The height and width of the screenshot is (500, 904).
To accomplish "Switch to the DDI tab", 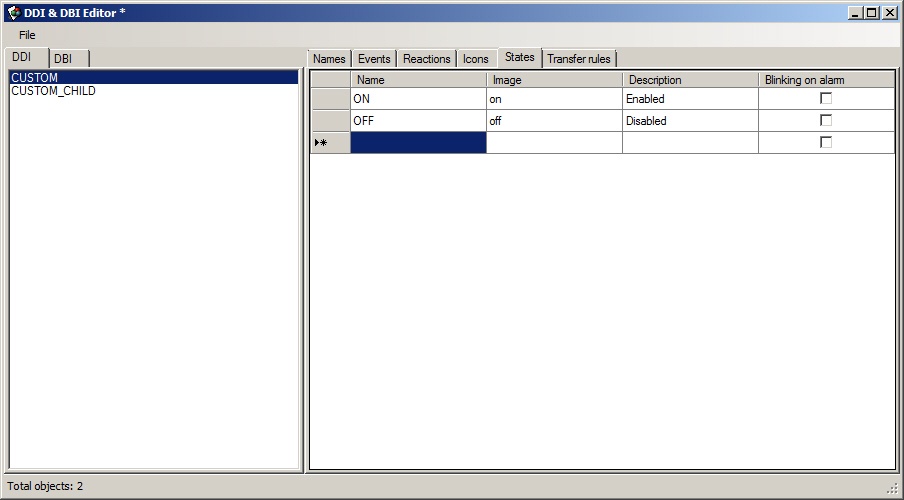I will pos(26,57).
